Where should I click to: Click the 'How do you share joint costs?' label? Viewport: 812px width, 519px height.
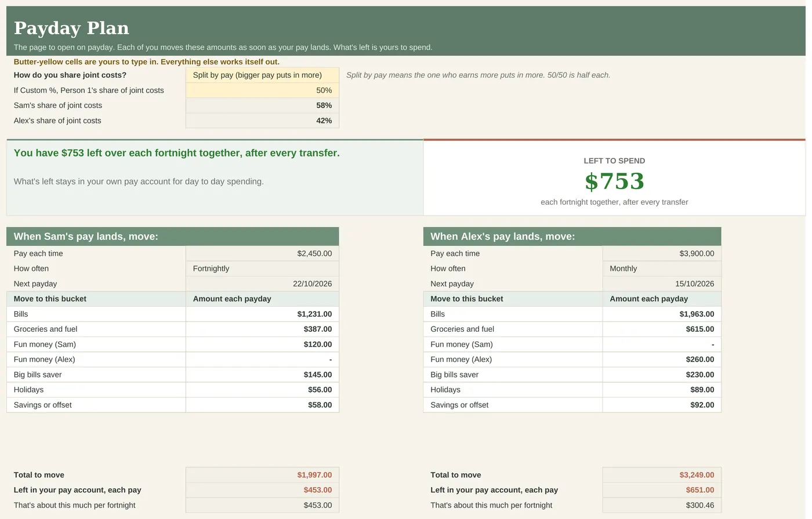click(70, 75)
